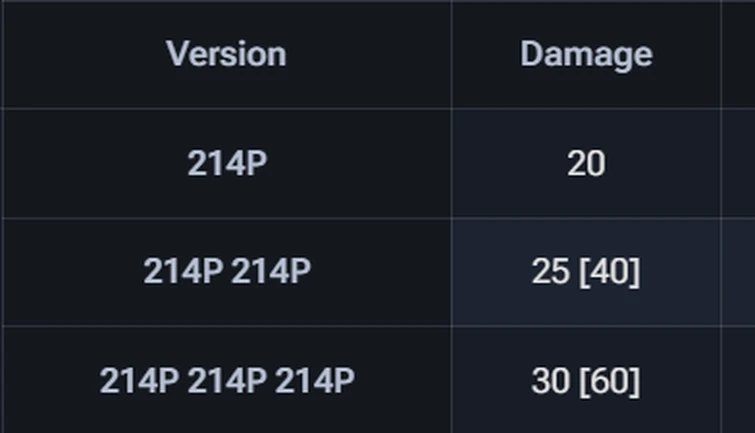Select the 25 [40] damage cell

coord(586,271)
